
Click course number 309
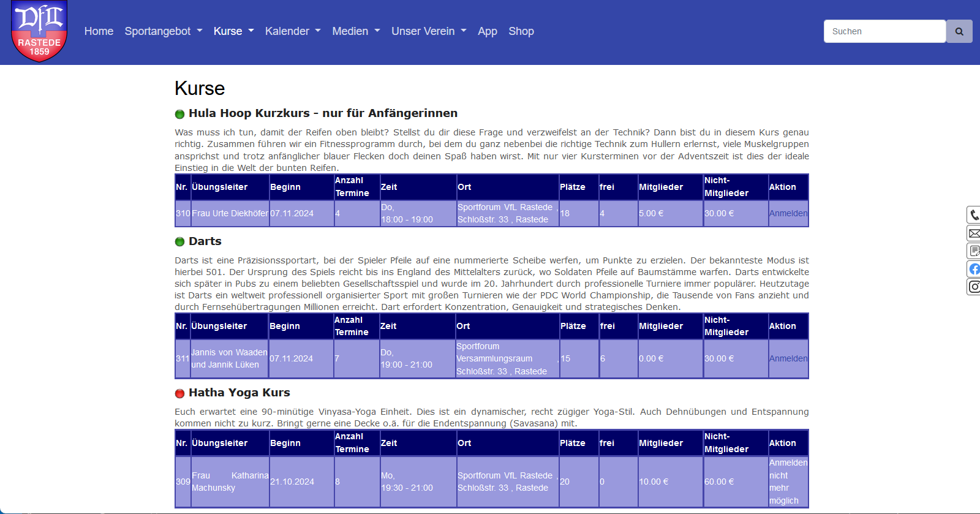[x=183, y=482]
